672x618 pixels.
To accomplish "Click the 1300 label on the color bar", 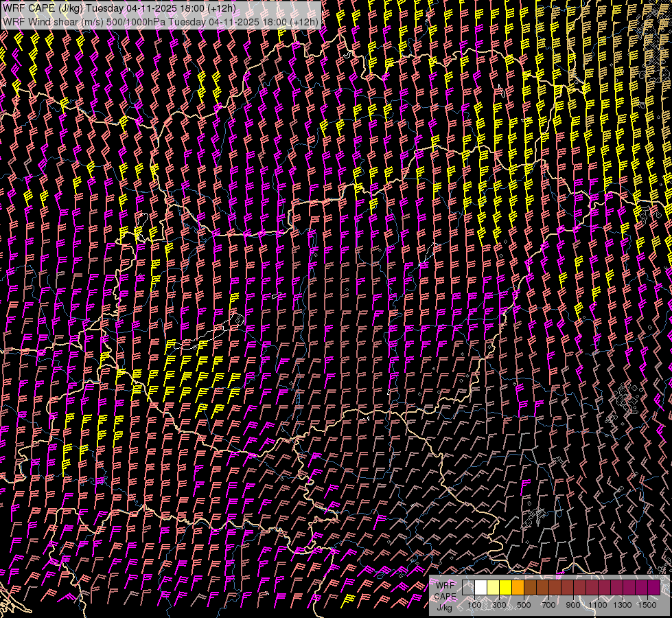I will tap(623, 605).
